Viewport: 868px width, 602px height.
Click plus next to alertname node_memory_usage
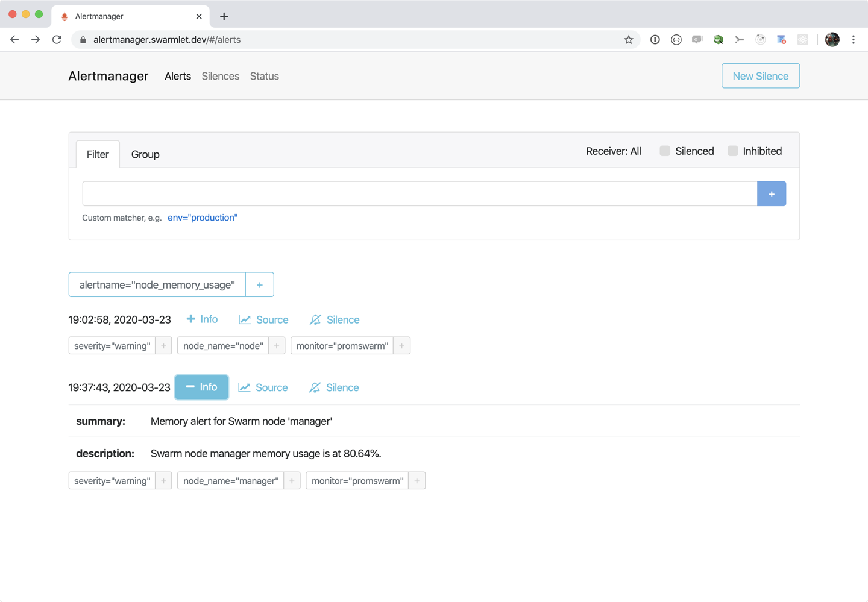coord(260,285)
